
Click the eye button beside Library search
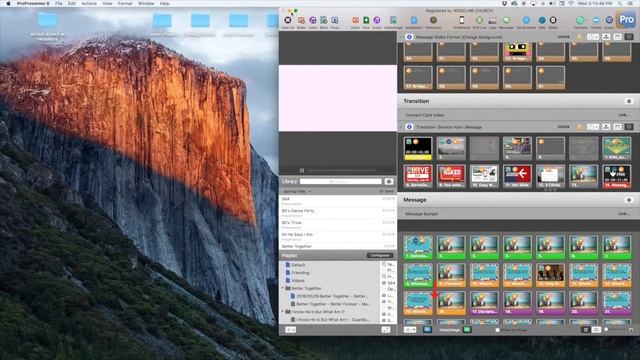click(389, 181)
